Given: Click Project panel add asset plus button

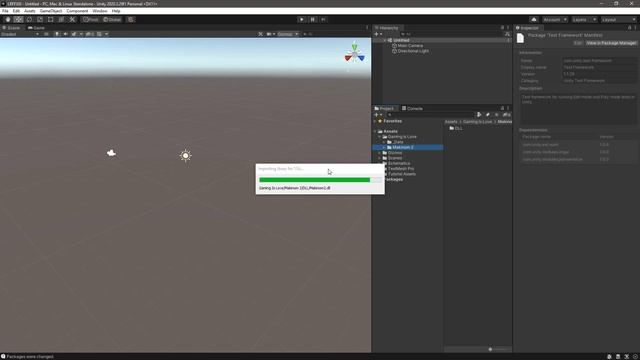Looking at the screenshot, I should (376, 115).
